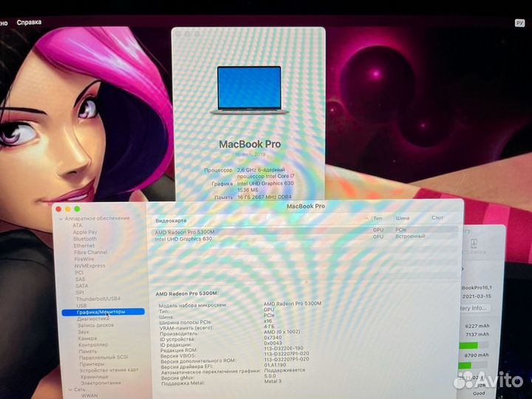Select FireWire in the sidebar
This screenshot has width=532, height=399.
pos(84,259)
